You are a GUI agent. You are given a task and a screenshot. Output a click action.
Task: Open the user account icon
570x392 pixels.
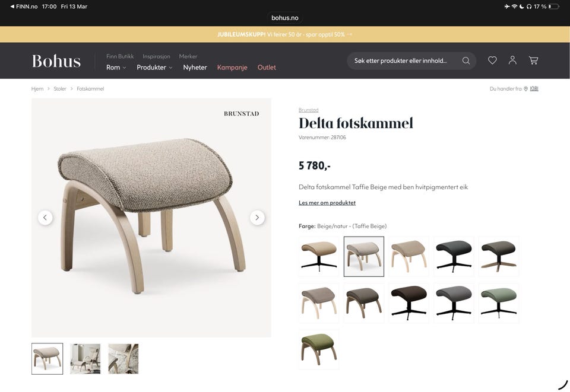[512, 60]
